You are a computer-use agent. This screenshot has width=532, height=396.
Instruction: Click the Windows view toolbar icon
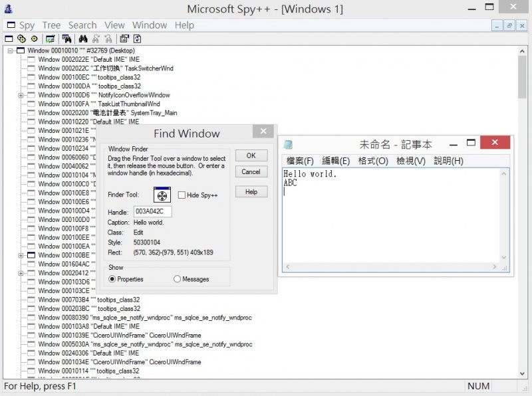click(x=9, y=39)
